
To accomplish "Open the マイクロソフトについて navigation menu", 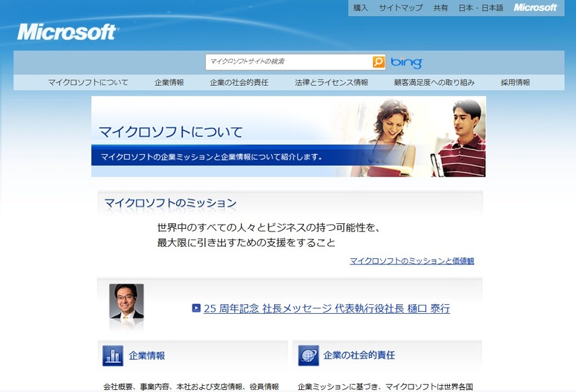I will 88,82.
